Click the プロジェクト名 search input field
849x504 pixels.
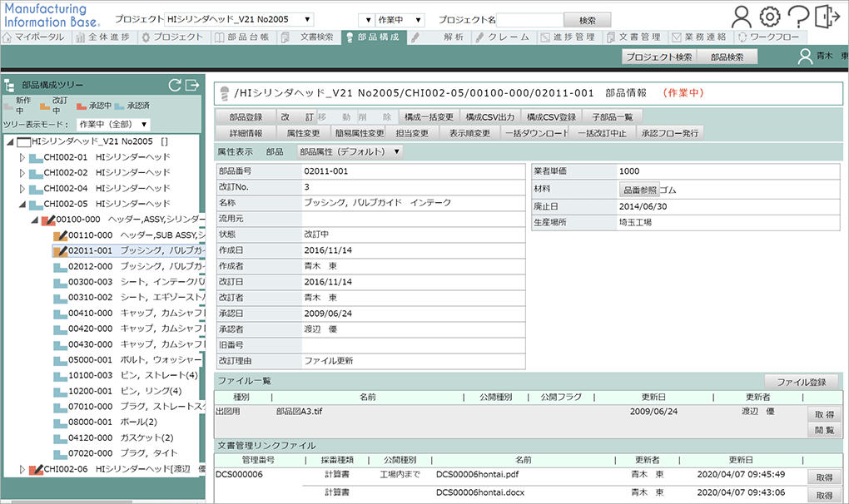pyautogui.click(x=529, y=19)
